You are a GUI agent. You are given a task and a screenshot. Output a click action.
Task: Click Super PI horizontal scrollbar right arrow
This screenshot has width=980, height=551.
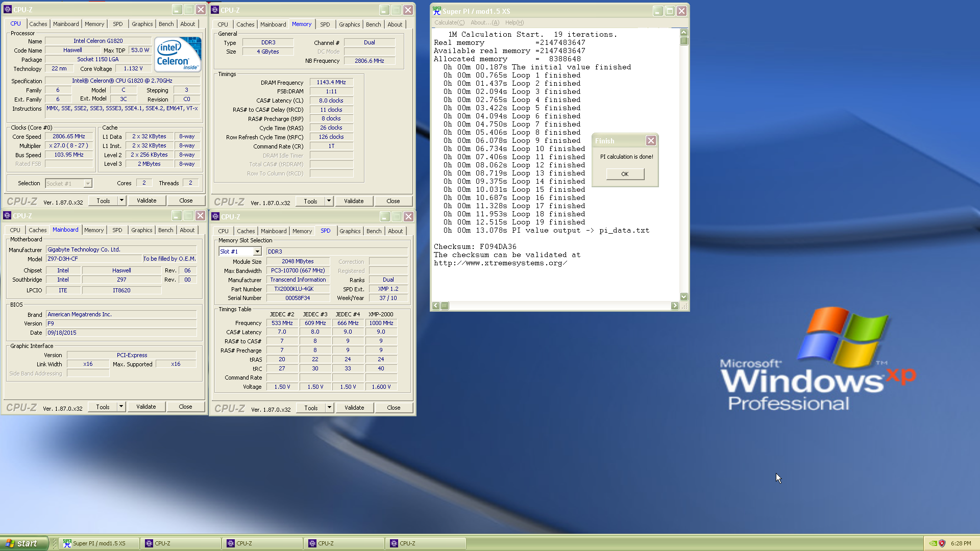click(x=675, y=306)
